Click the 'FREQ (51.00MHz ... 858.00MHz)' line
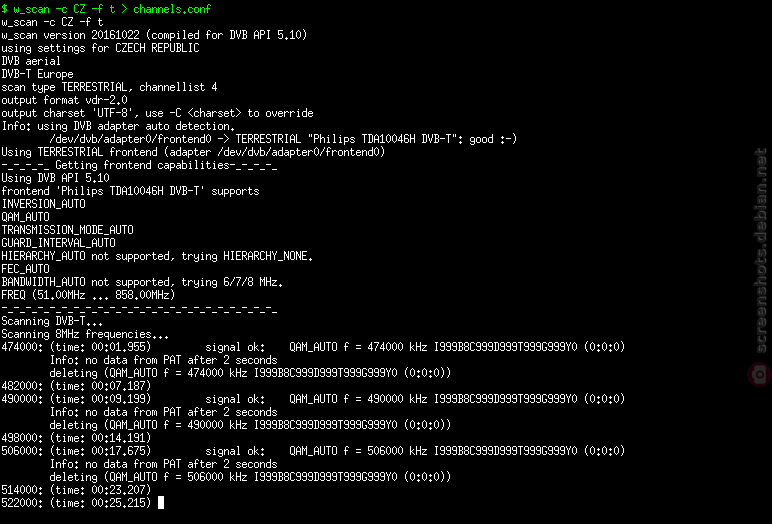772x524 pixels. [88, 295]
